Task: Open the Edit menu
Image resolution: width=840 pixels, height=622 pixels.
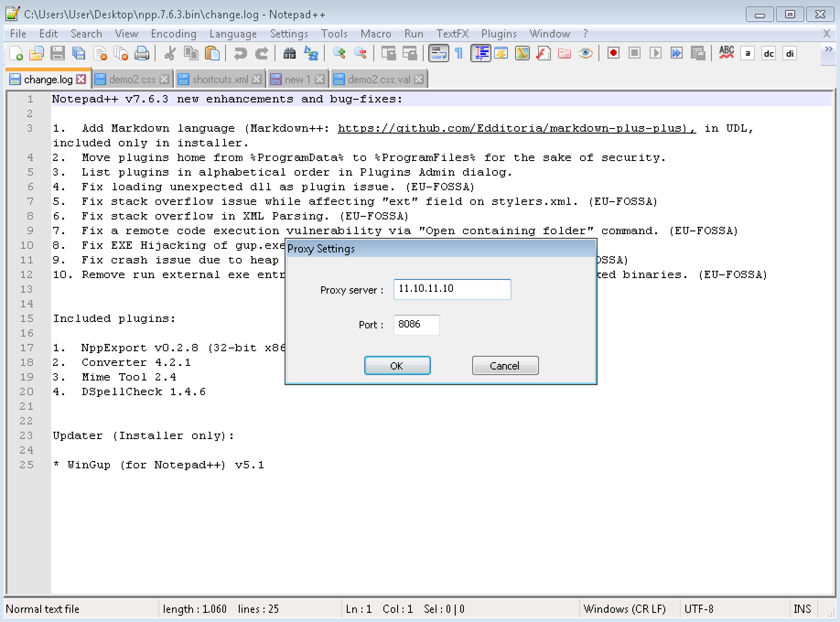Action: tap(48, 34)
